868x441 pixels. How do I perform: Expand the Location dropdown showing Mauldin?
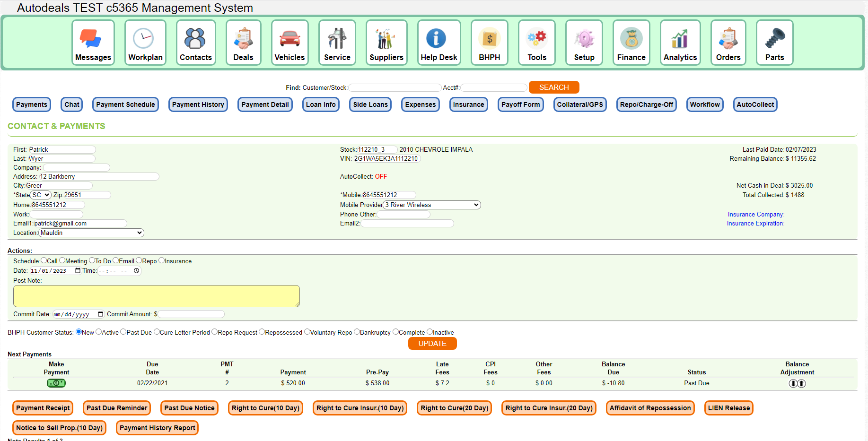pyautogui.click(x=91, y=233)
